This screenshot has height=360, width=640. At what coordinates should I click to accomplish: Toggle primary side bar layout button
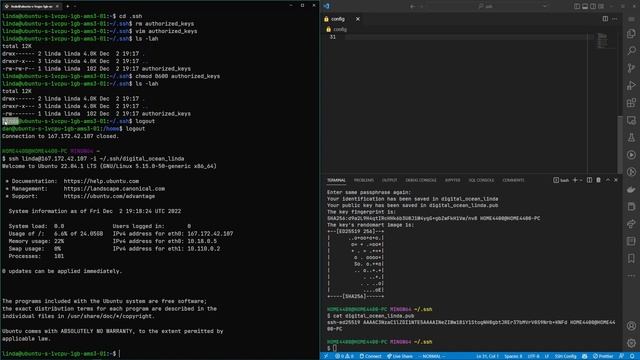pyautogui.click(x=577, y=6)
